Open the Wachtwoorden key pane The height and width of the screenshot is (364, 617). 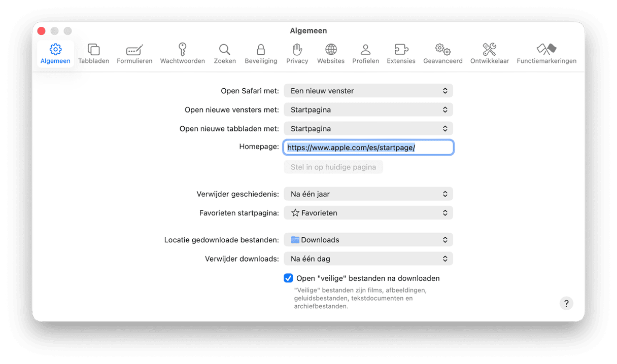coord(183,54)
